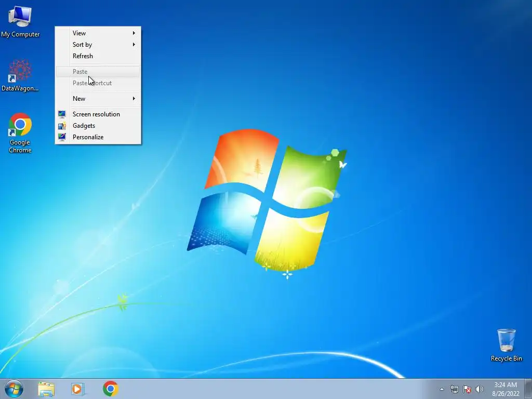Open the My Computer desktop icon
The height and width of the screenshot is (399, 532).
point(20,21)
